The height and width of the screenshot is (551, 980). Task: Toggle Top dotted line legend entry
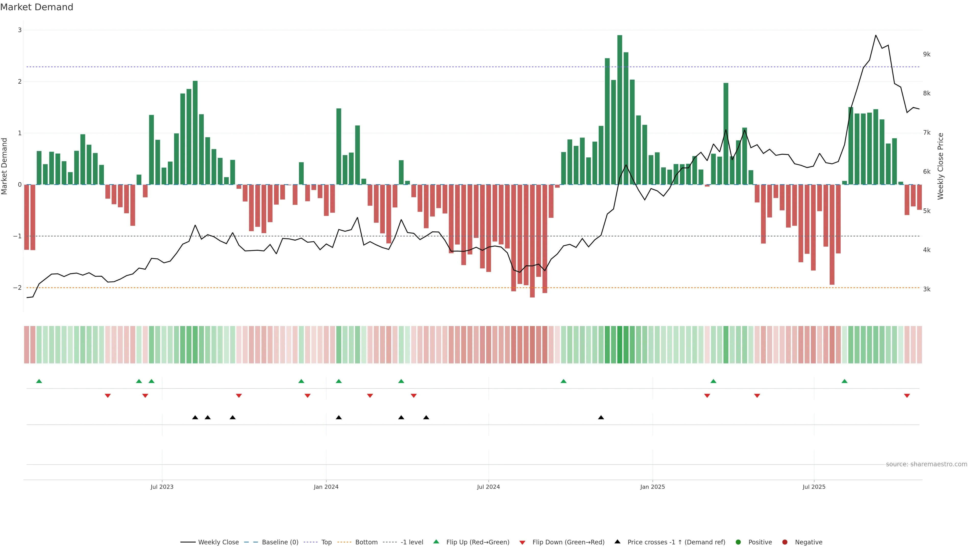coord(326,542)
